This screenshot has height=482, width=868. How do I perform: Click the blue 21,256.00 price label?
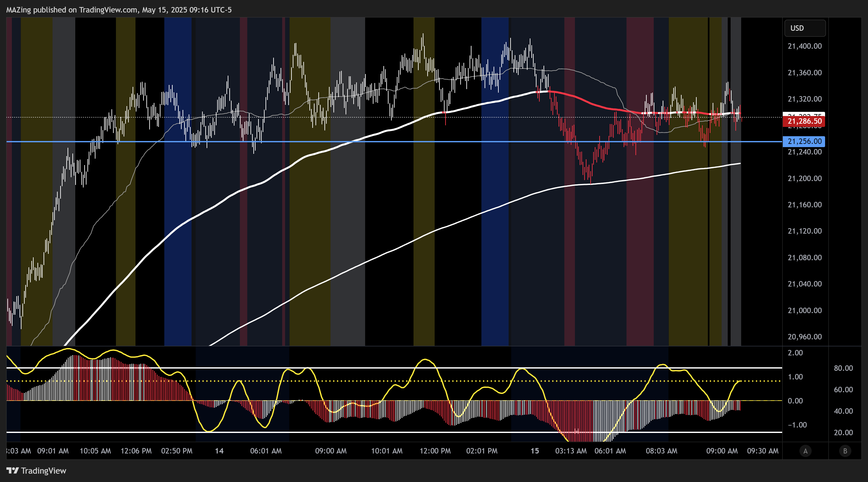click(x=804, y=141)
